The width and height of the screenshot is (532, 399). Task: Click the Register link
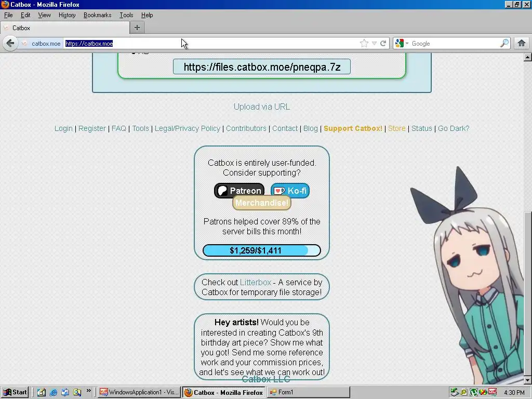pyautogui.click(x=92, y=128)
